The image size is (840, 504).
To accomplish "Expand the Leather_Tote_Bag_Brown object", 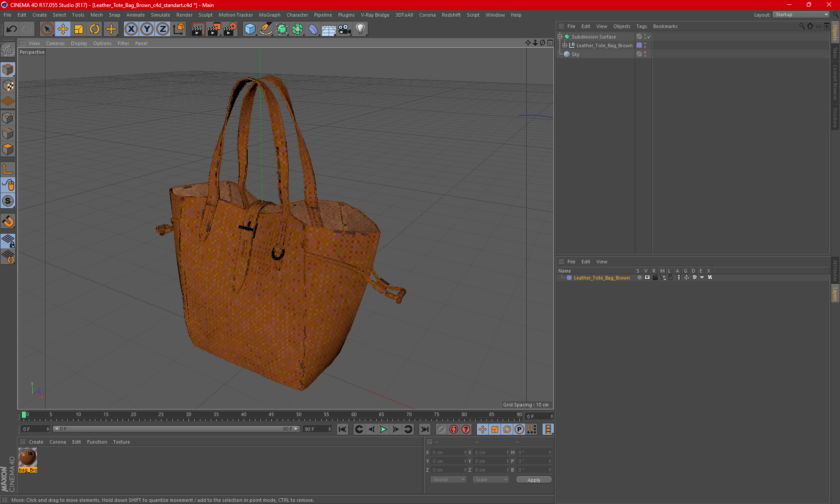I will click(565, 45).
